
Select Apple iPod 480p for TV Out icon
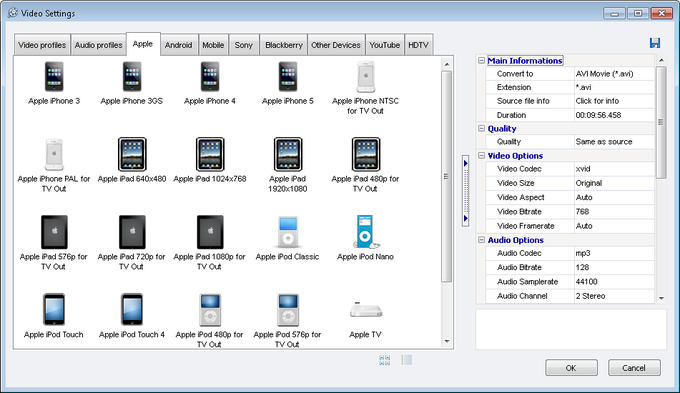(210, 310)
